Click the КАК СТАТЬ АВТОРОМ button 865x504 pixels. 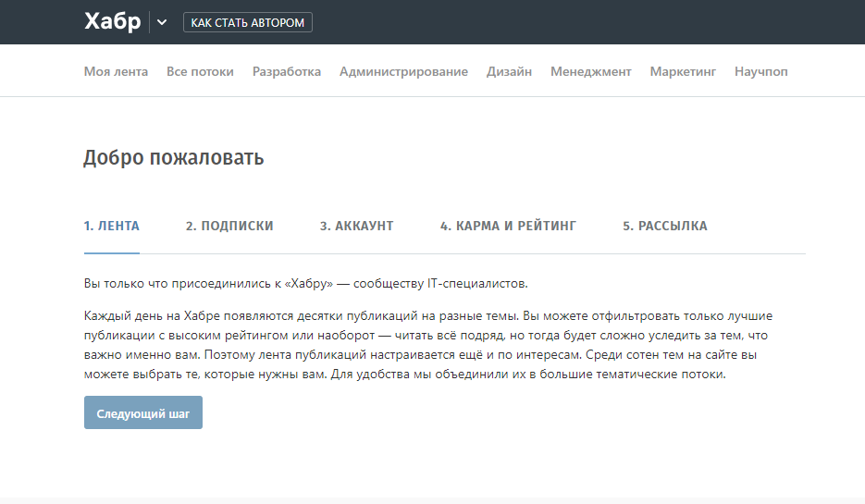[248, 22]
